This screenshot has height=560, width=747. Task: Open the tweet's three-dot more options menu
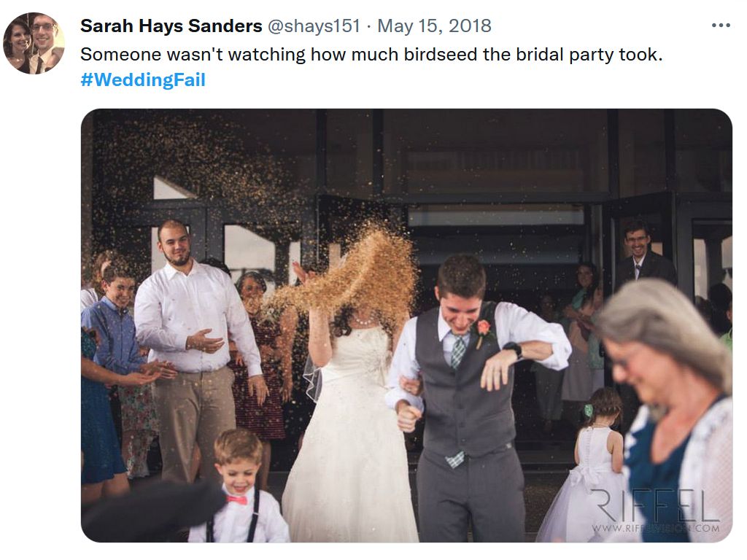[720, 26]
